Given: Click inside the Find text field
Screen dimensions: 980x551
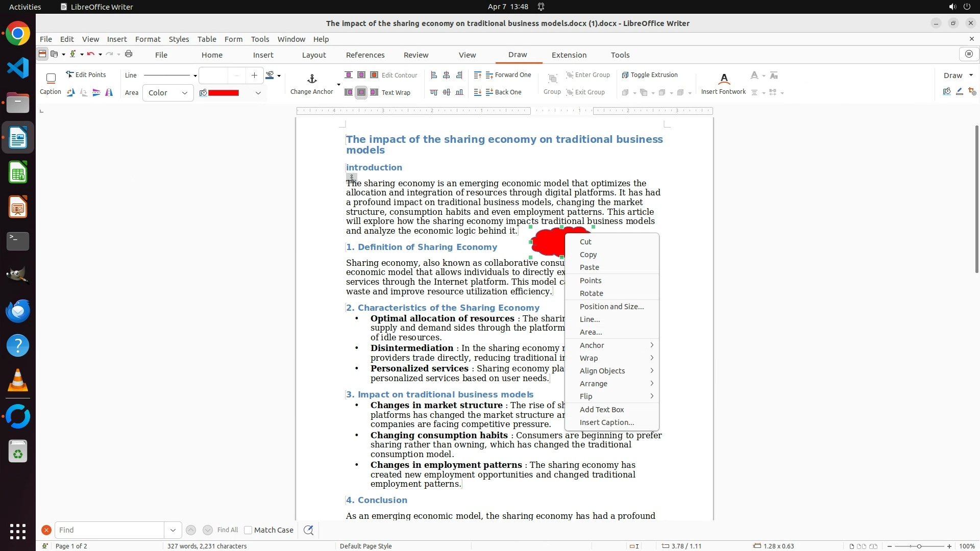Looking at the screenshot, I should [109, 530].
